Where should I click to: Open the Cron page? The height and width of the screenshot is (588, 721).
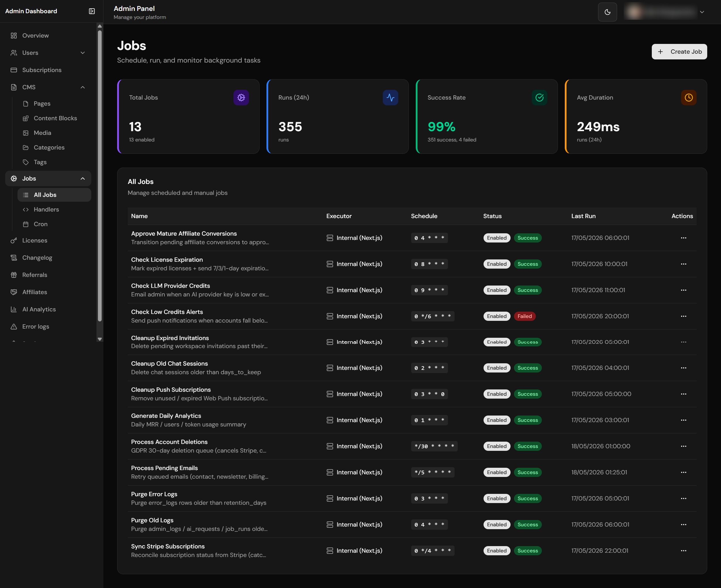click(54, 224)
